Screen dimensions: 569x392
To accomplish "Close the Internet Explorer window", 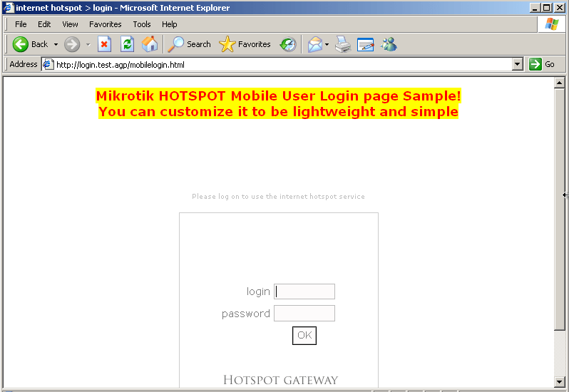I will click(x=559, y=8).
